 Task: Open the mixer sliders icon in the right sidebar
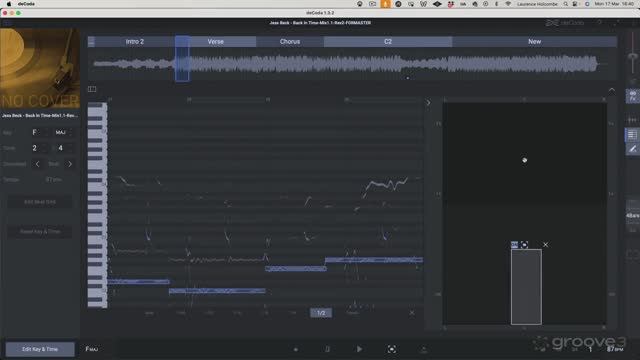[x=632, y=120]
